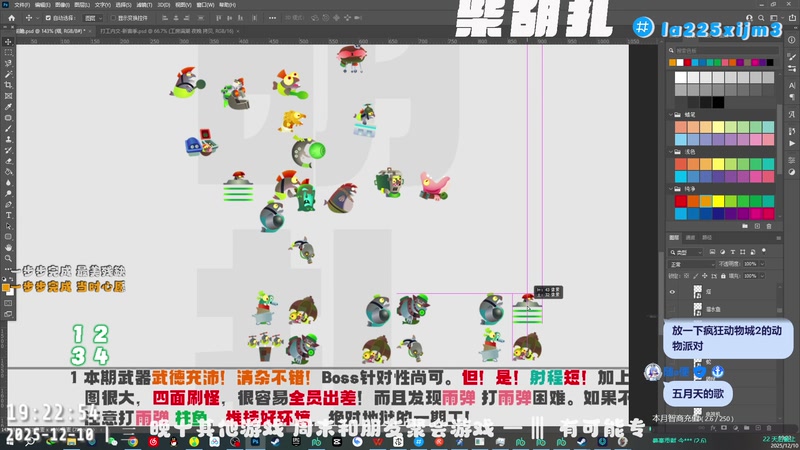Viewport: 800px width, 450px height.
Task: Toggle the 显示变换控件 checkbox
Action: pos(113,18)
